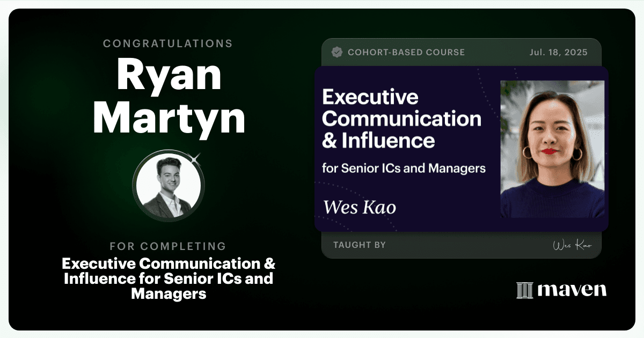Click the large Ryan Martyn name heading
This screenshot has width=644, height=338.
tap(169, 97)
